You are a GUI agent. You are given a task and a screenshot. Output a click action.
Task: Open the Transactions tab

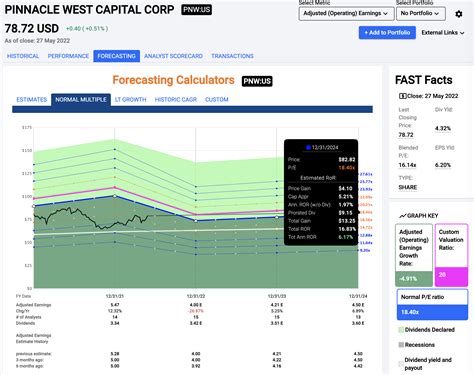click(232, 56)
